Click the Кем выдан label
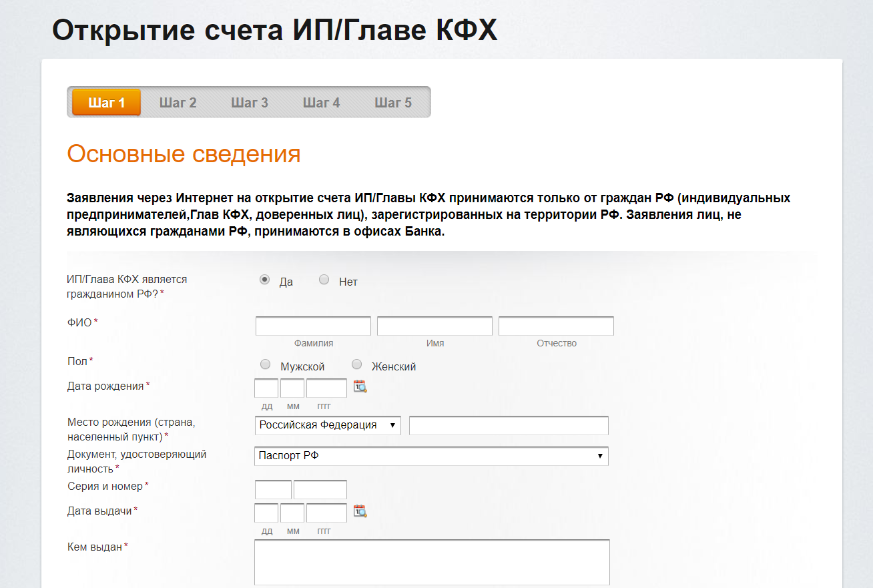The height and width of the screenshot is (588, 873). point(95,547)
